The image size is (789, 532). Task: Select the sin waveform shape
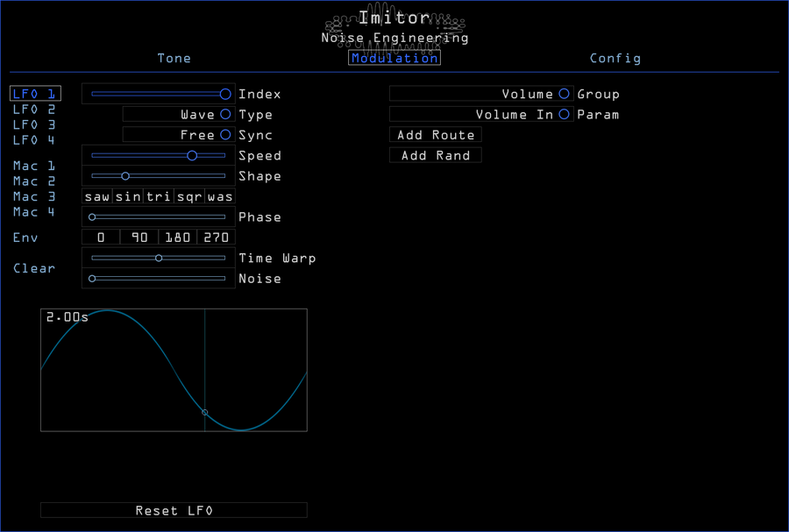127,196
